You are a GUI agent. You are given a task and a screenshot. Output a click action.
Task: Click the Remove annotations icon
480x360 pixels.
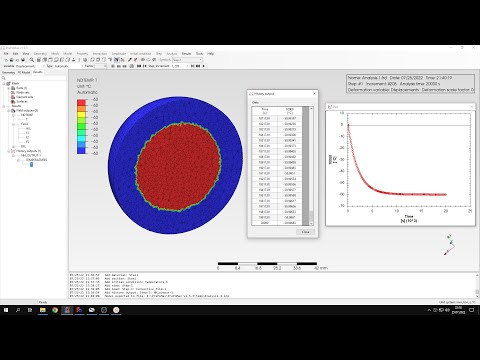135,60
